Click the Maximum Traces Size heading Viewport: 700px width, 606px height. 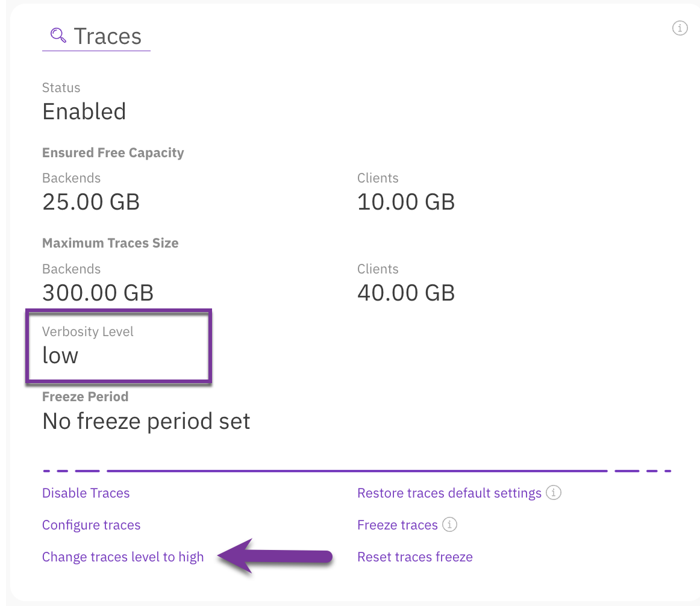110,243
